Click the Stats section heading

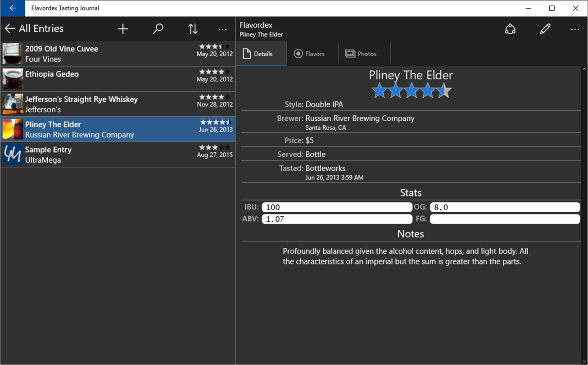coord(411,193)
